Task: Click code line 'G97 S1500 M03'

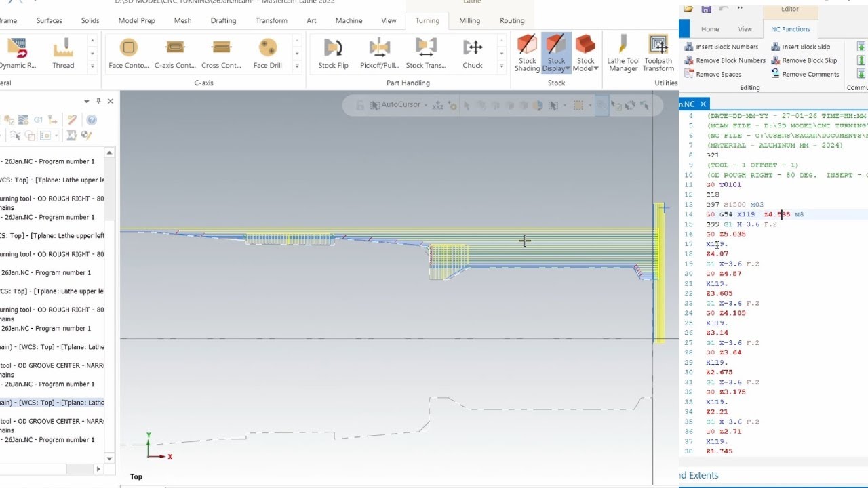Action: 734,204
